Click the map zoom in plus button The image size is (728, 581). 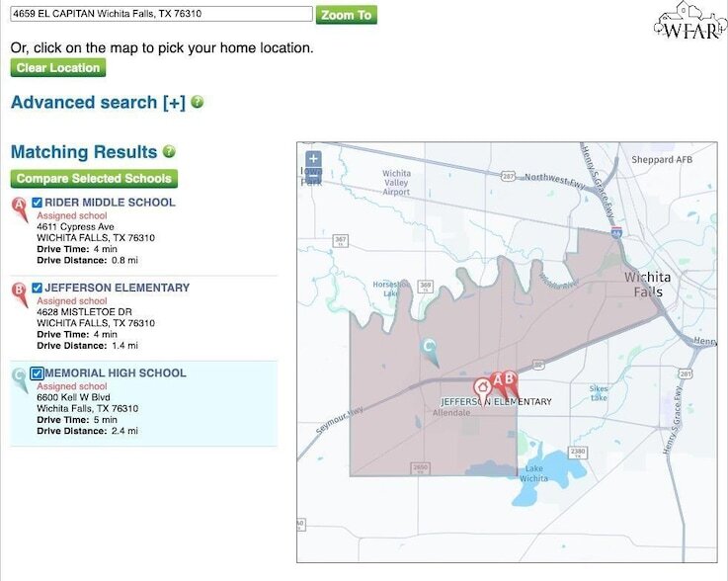[x=313, y=159]
